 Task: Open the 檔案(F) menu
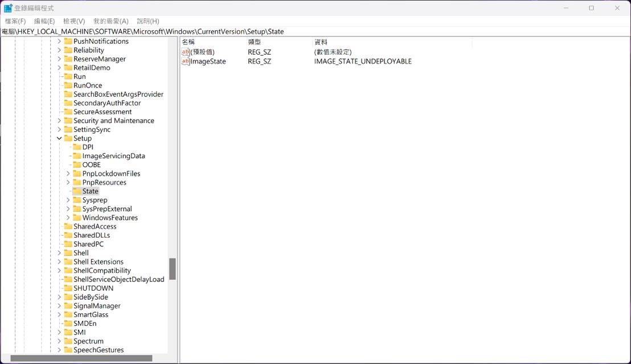point(15,21)
